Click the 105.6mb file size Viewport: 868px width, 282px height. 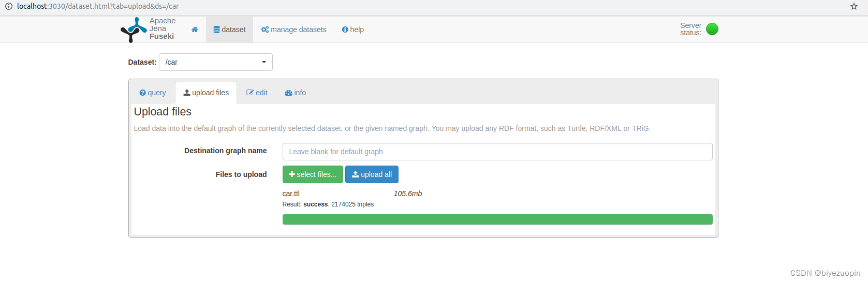coord(408,194)
